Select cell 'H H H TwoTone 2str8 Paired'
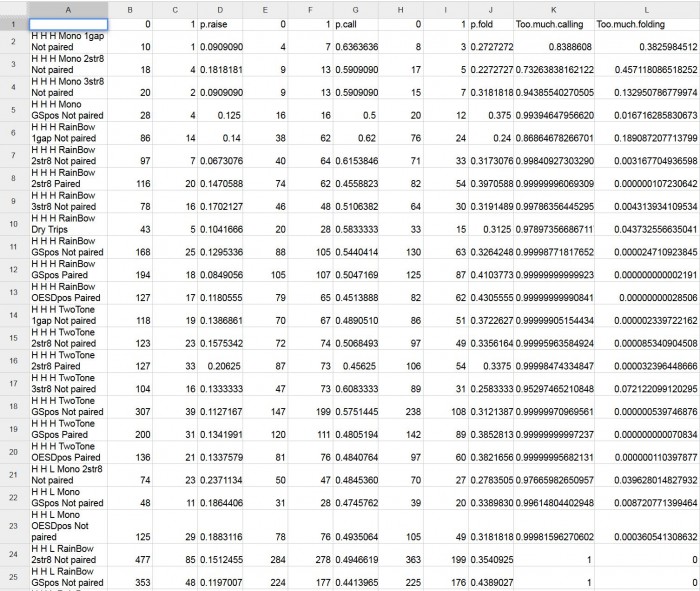 [68, 361]
